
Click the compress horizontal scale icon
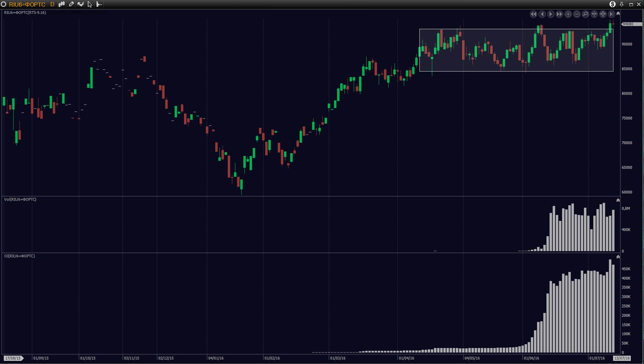[x=594, y=14]
